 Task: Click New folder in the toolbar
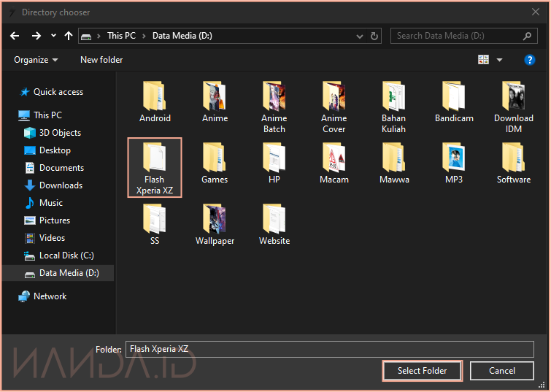click(101, 60)
